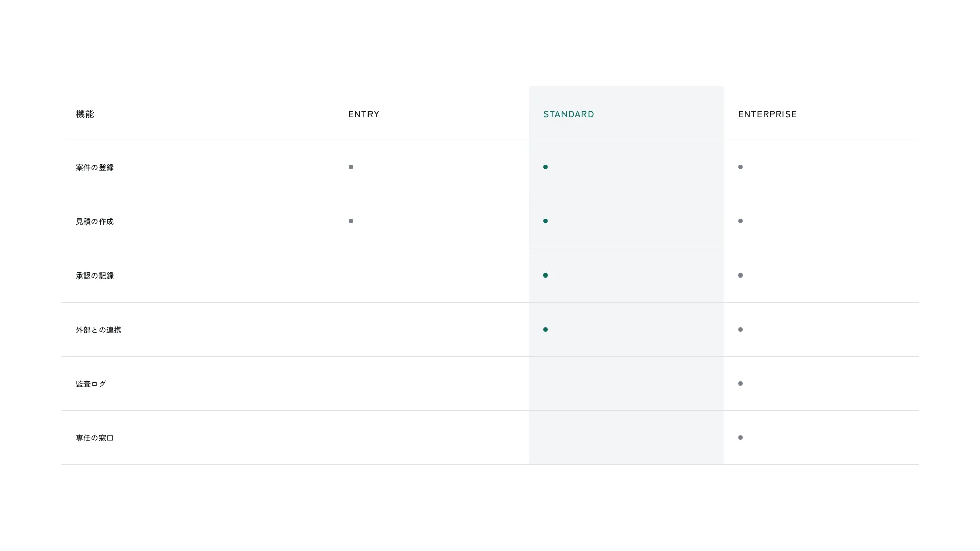Click the ENTRY dot for 見積の作成
This screenshot has width=980, height=551.
tap(351, 221)
